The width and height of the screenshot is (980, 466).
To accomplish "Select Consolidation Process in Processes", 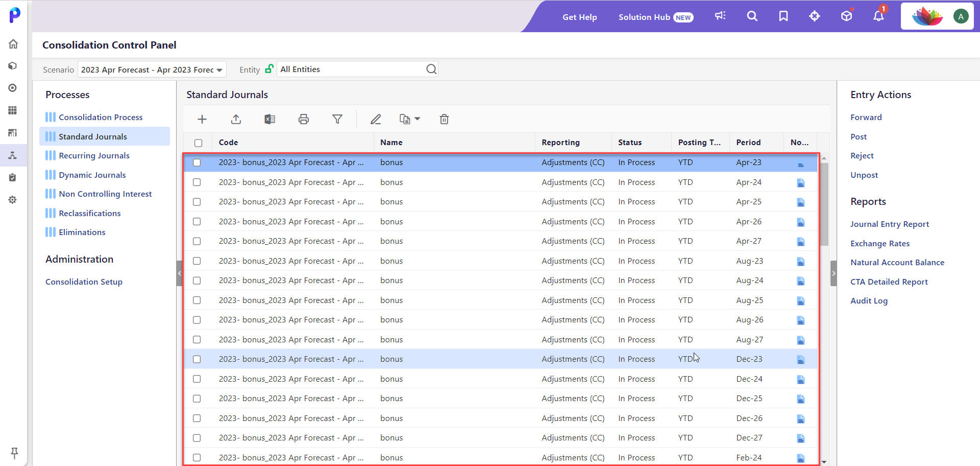I will 101,117.
